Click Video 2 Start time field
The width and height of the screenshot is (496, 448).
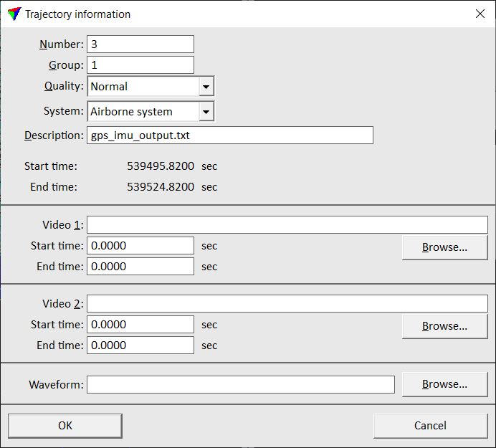coord(140,325)
